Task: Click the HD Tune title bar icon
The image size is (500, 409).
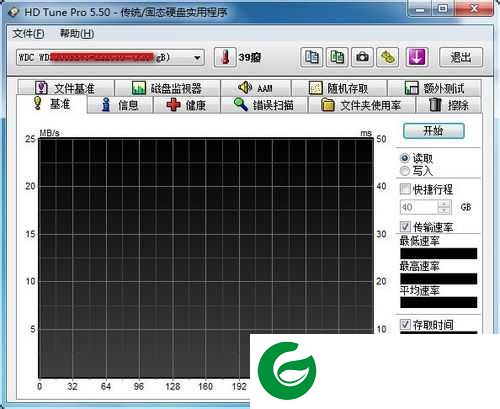Action: (14, 12)
